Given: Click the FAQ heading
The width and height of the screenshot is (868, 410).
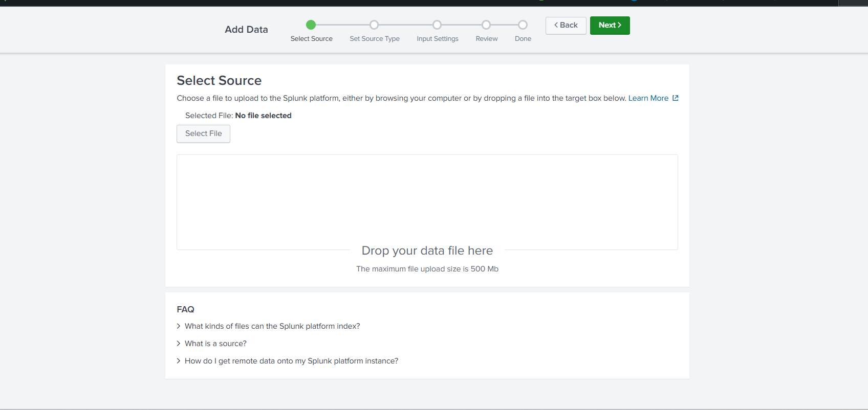Looking at the screenshot, I should click(185, 309).
